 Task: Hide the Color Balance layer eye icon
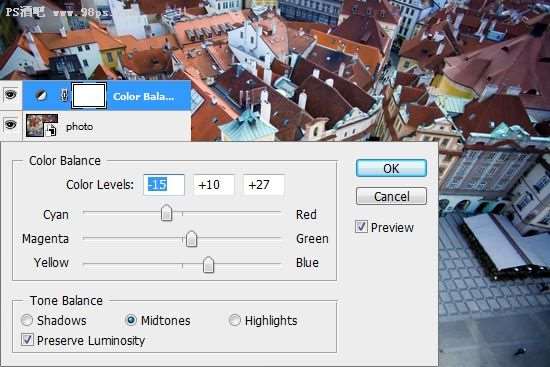click(11, 95)
